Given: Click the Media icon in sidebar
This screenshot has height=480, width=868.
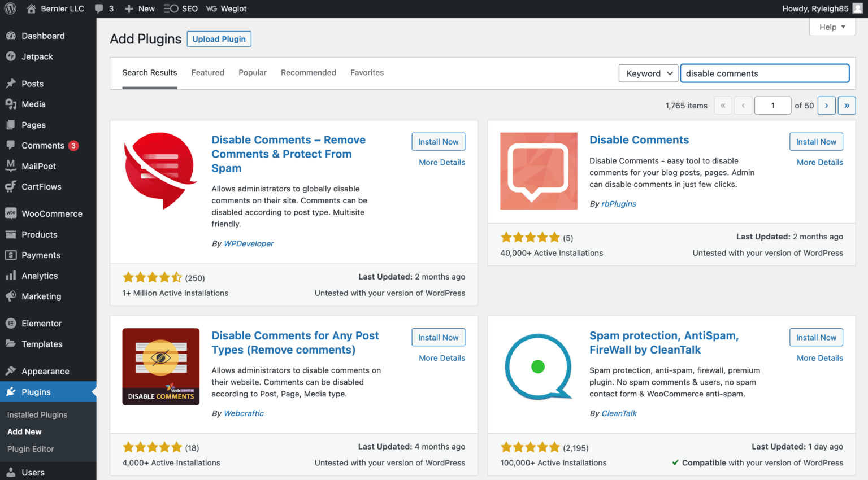Looking at the screenshot, I should point(11,104).
